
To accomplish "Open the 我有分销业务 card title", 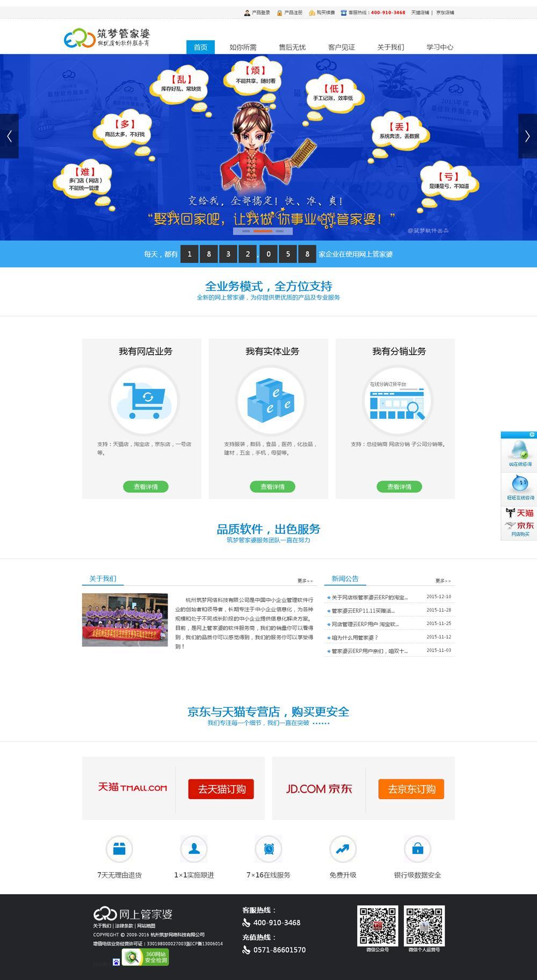I will pyautogui.click(x=399, y=351).
